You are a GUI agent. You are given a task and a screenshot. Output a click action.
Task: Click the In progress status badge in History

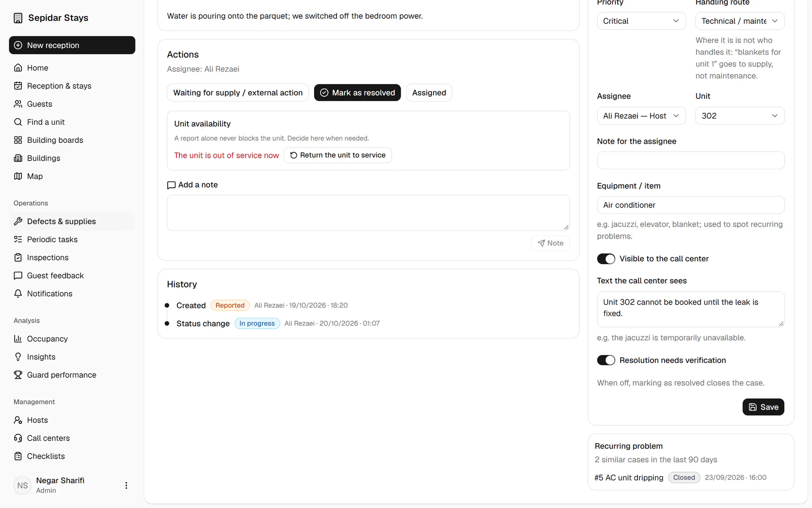pyautogui.click(x=257, y=323)
